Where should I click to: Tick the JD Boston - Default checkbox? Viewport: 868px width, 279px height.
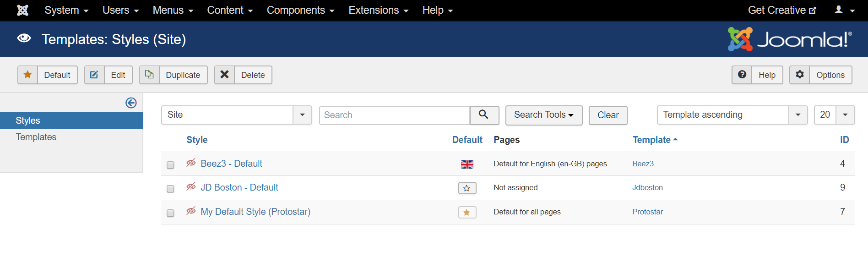pos(170,189)
